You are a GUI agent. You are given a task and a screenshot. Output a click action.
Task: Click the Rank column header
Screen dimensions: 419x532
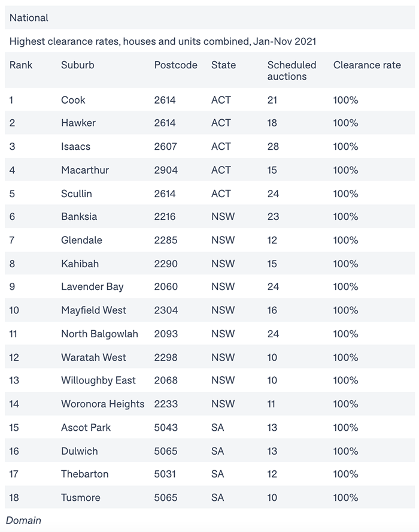21,65
